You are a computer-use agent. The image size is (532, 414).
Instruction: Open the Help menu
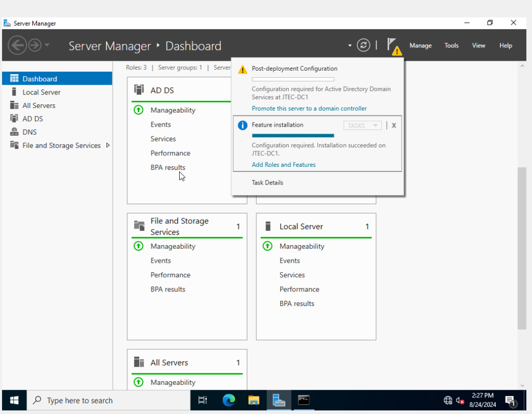point(506,46)
